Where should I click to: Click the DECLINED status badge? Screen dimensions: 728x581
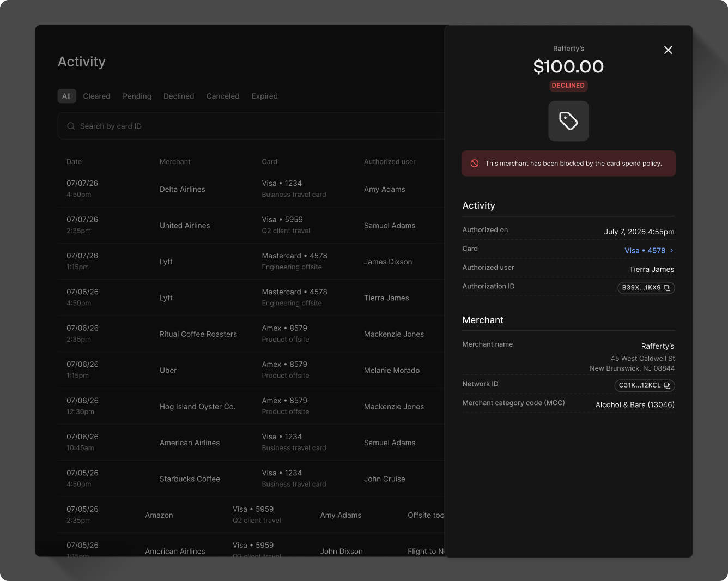click(568, 86)
